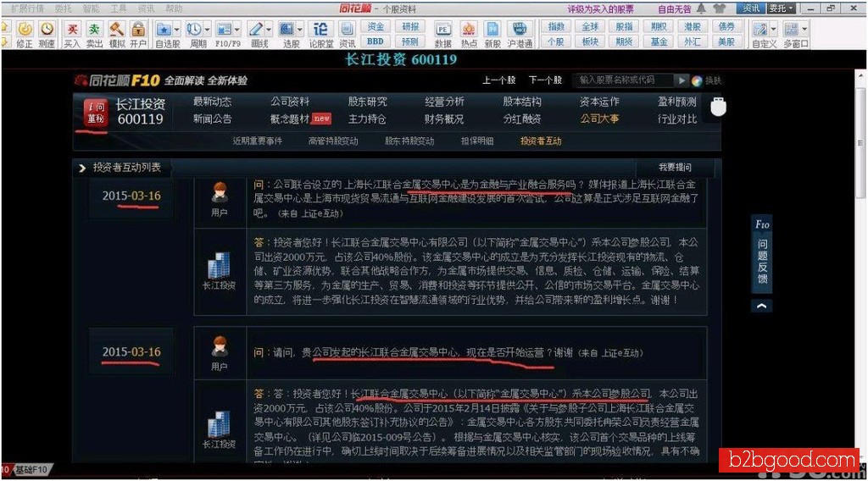The image size is (868, 481).
Task: Click the BBD button
Action: [x=376, y=41]
